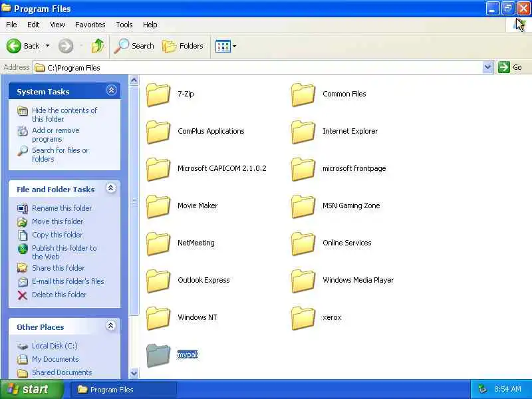Click the 8:54 AM clock
The width and height of the screenshot is (532, 399).
(x=507, y=389)
